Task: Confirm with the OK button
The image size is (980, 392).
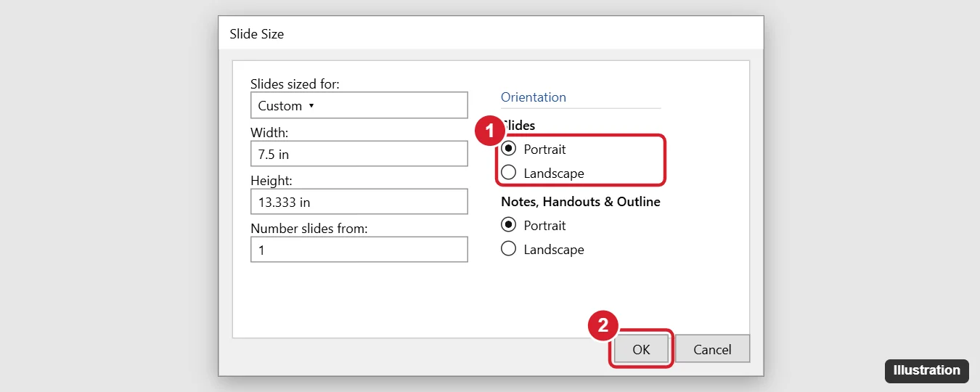Action: [641, 349]
